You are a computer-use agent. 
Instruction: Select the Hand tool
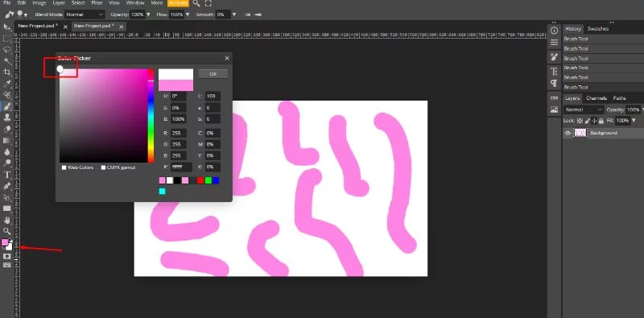[7, 220]
